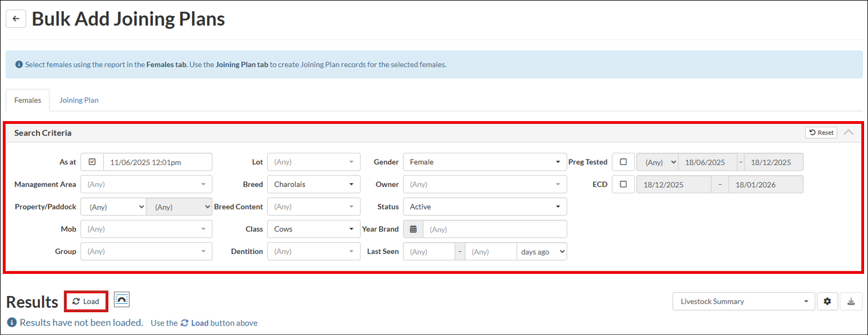Open the Gender dropdown showing Female

485,162
